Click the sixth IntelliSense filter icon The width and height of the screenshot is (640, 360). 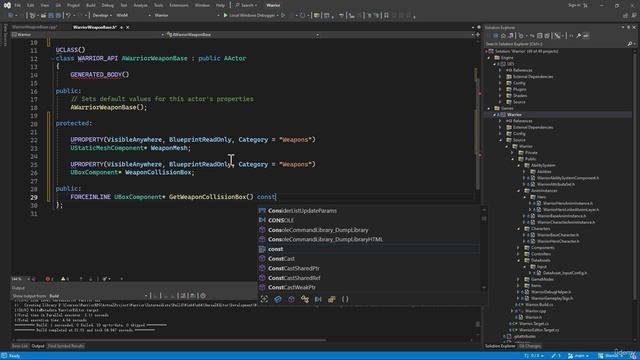[331, 299]
